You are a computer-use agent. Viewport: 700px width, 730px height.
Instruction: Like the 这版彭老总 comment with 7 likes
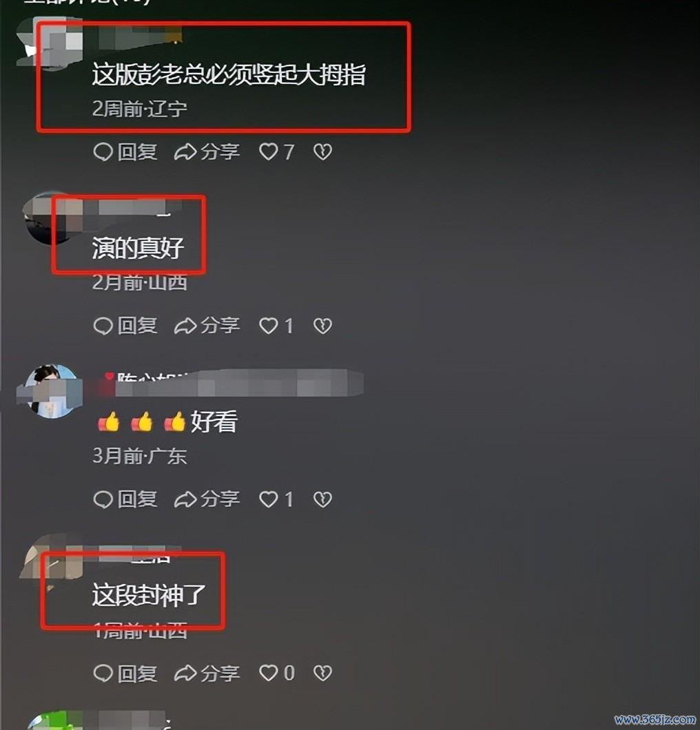277,152
